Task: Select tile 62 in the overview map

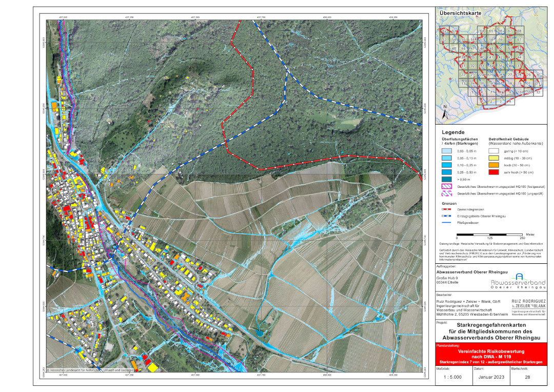Action: pyautogui.click(x=445, y=31)
